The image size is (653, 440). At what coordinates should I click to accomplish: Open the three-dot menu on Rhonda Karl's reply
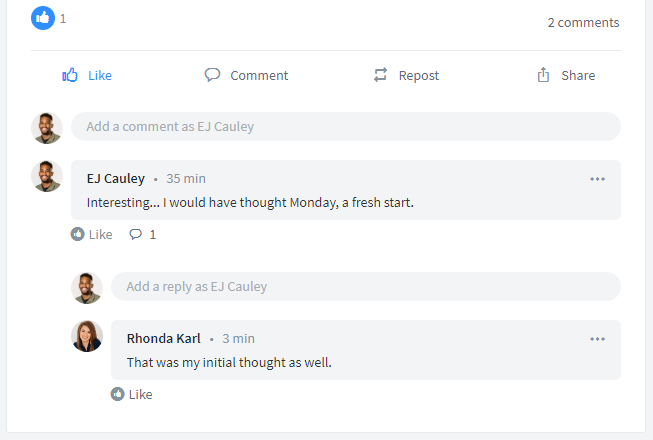coord(598,339)
